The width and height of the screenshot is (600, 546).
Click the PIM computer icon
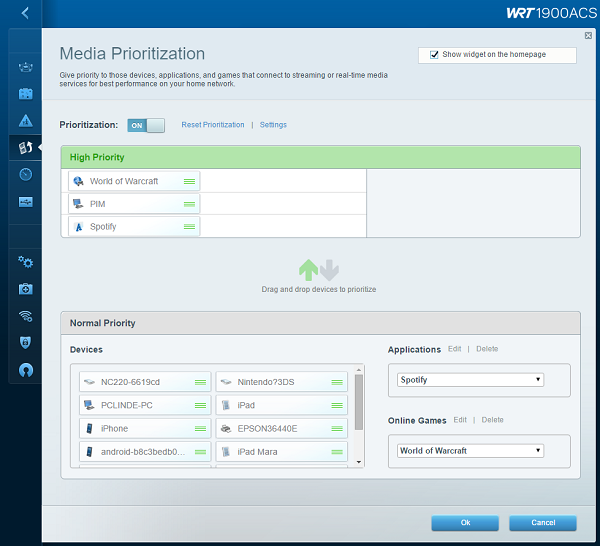78,204
